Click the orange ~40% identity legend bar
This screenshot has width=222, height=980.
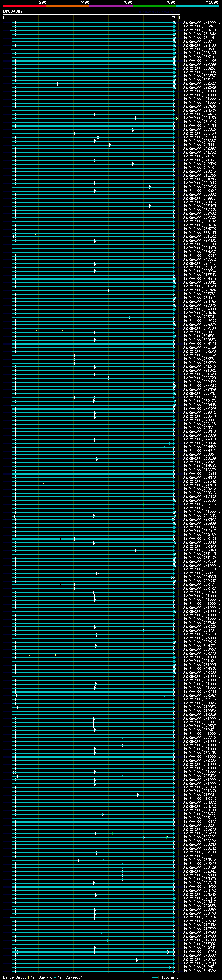[x=68, y=6]
